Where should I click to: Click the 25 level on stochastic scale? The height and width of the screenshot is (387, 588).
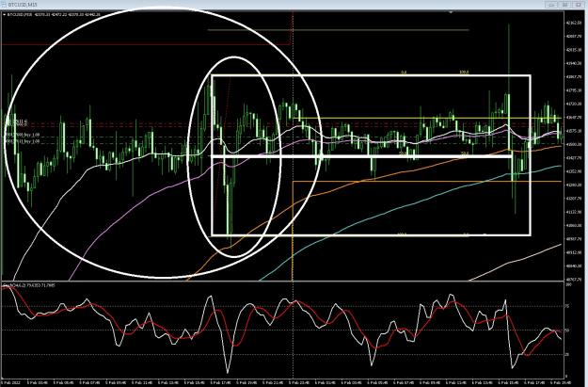pyautogui.click(x=567, y=354)
